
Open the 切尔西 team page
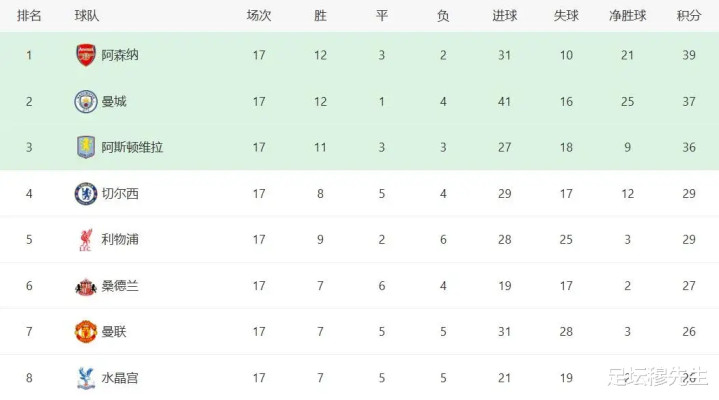point(120,193)
